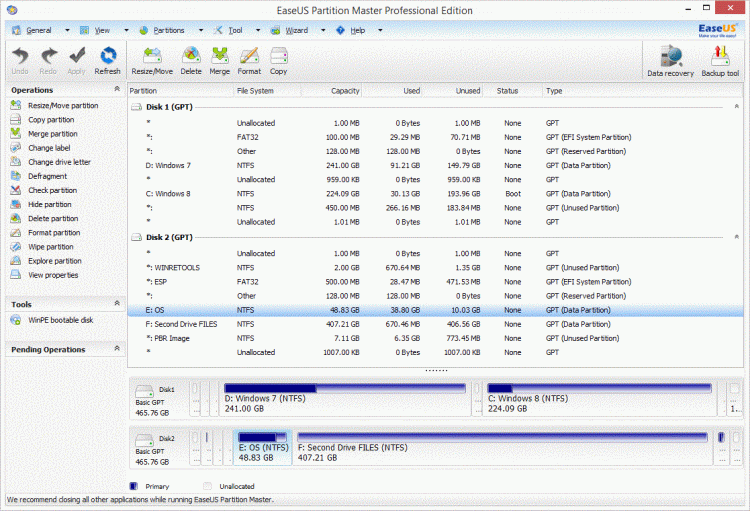The image size is (750, 511).
Task: Open dropdown arrow next to Wizard
Action: click(x=323, y=30)
